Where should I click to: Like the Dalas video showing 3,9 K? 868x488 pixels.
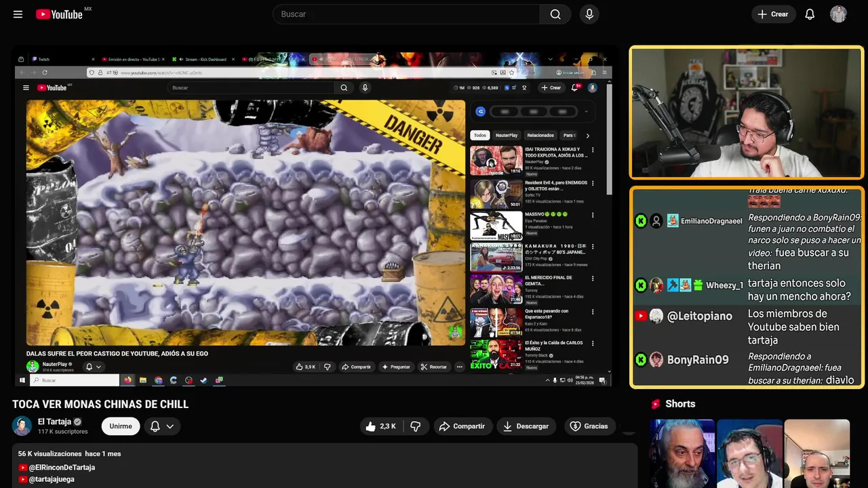pos(305,367)
